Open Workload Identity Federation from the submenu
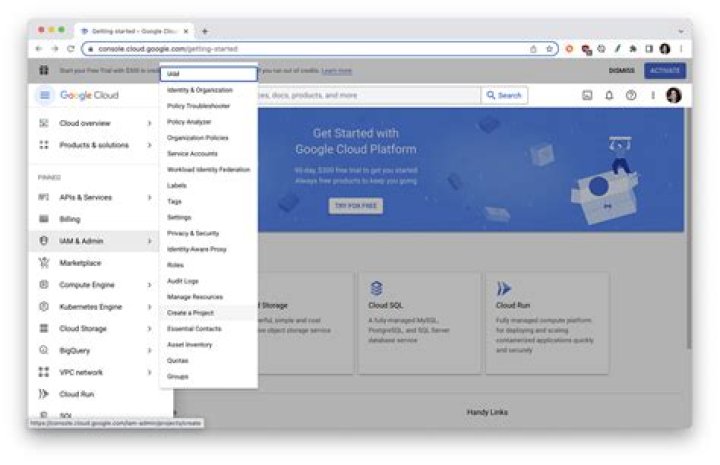 208,169
